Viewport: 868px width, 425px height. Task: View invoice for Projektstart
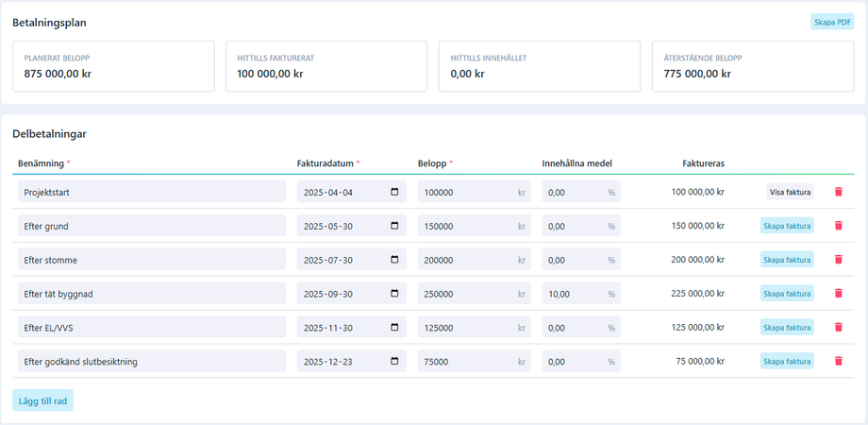[x=790, y=192]
